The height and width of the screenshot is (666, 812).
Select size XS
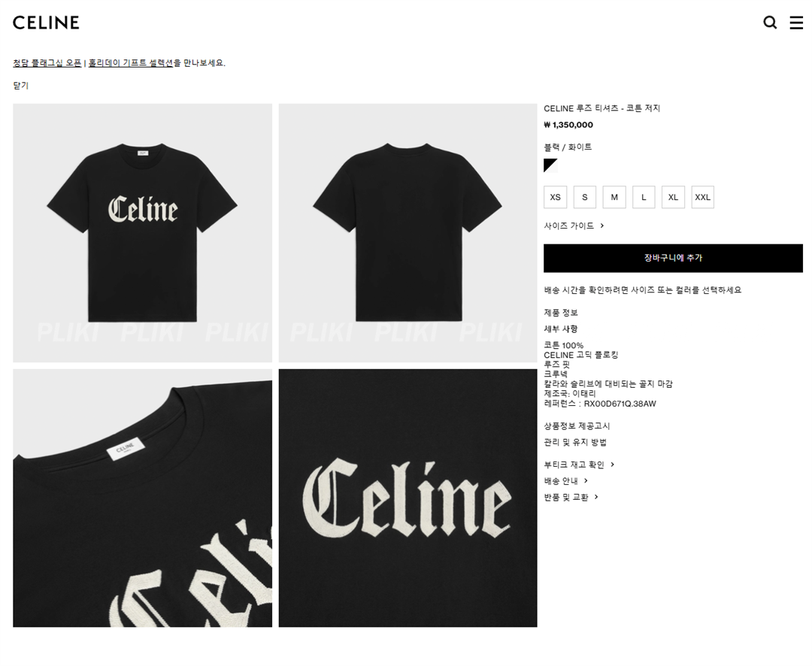[x=555, y=197]
